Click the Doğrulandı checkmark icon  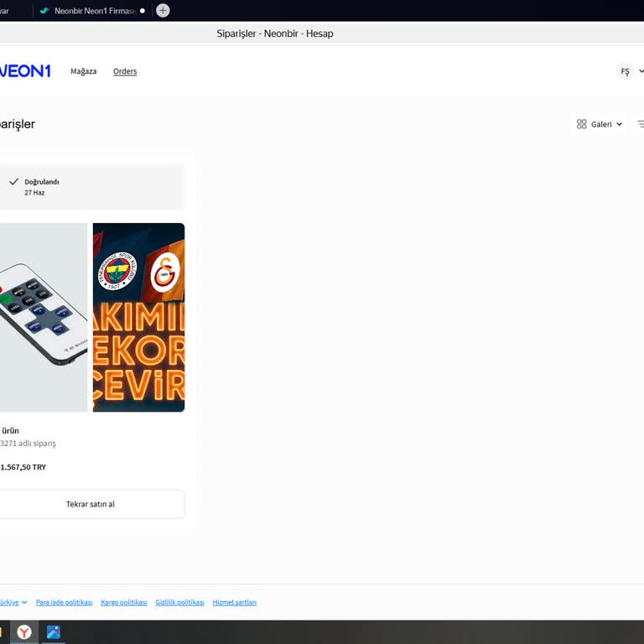(x=14, y=181)
